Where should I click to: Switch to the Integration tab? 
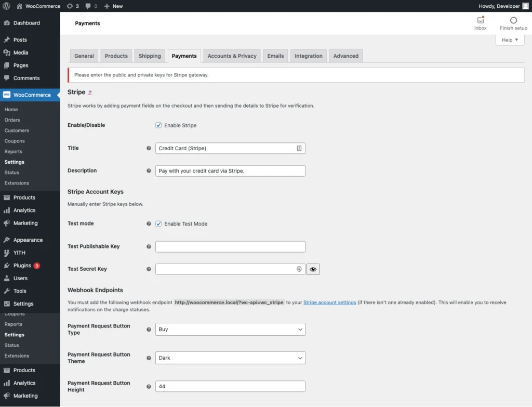(309, 56)
